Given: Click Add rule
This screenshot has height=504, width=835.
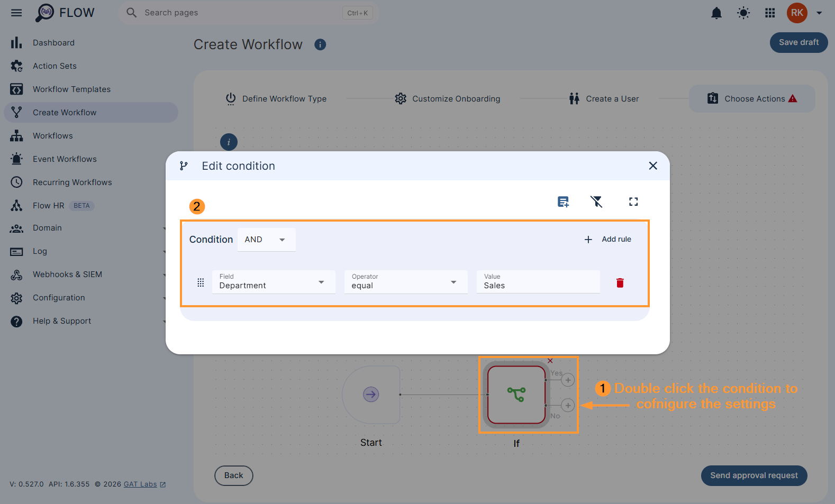Looking at the screenshot, I should (607, 240).
